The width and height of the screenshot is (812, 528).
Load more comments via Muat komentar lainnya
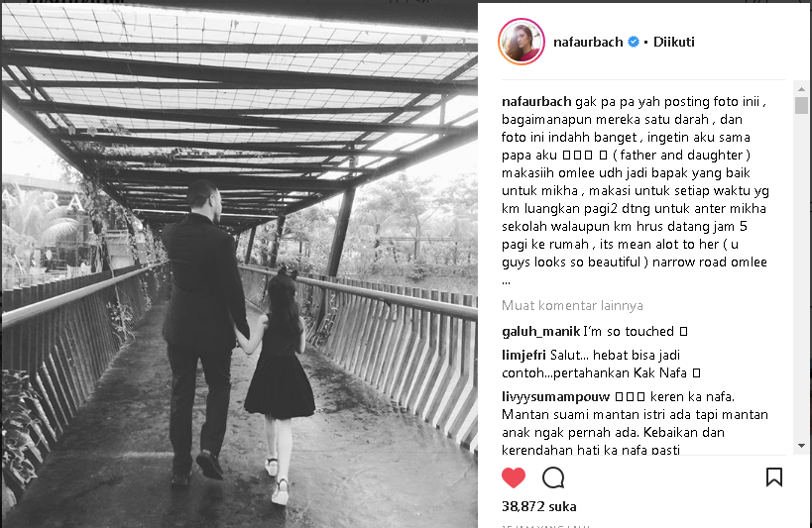tap(572, 305)
